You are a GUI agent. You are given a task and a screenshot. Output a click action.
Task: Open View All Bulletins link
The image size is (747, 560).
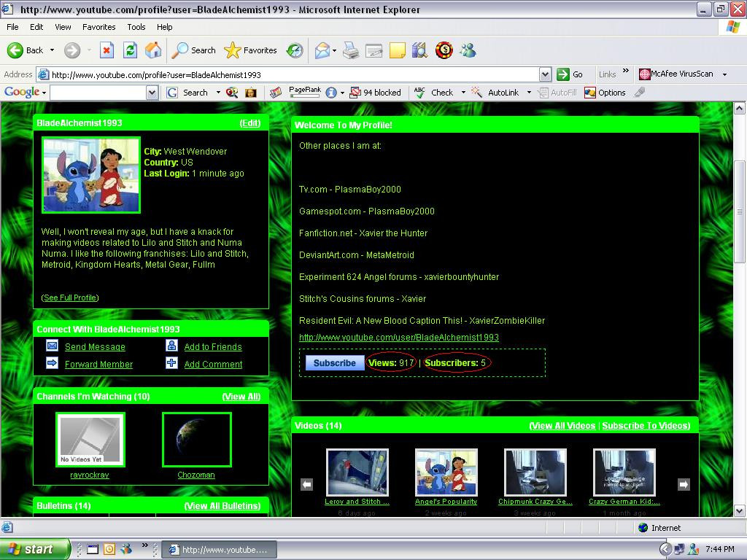click(x=222, y=506)
